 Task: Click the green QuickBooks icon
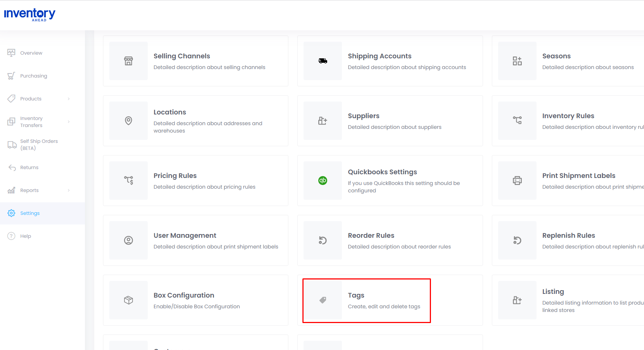tap(323, 181)
